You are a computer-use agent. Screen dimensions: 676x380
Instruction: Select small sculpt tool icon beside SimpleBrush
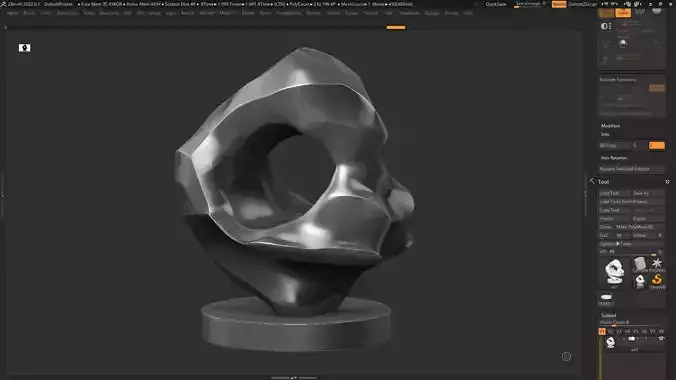click(640, 281)
